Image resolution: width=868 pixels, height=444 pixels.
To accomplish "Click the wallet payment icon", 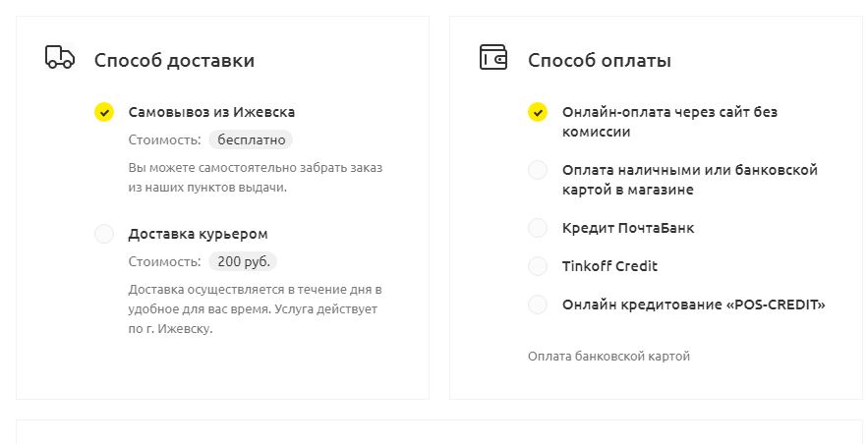I will tap(492, 58).
